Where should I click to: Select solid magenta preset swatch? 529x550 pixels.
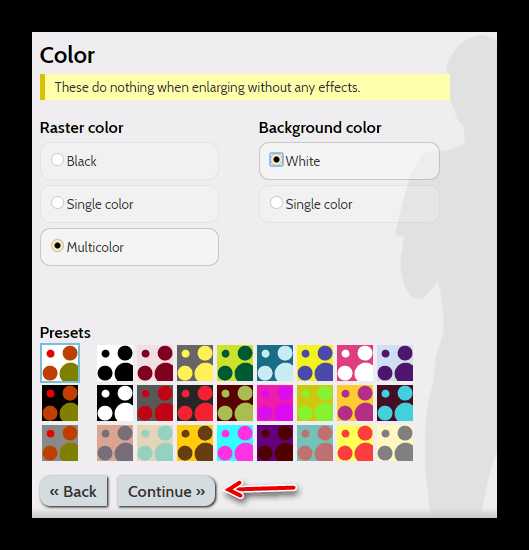point(275,403)
